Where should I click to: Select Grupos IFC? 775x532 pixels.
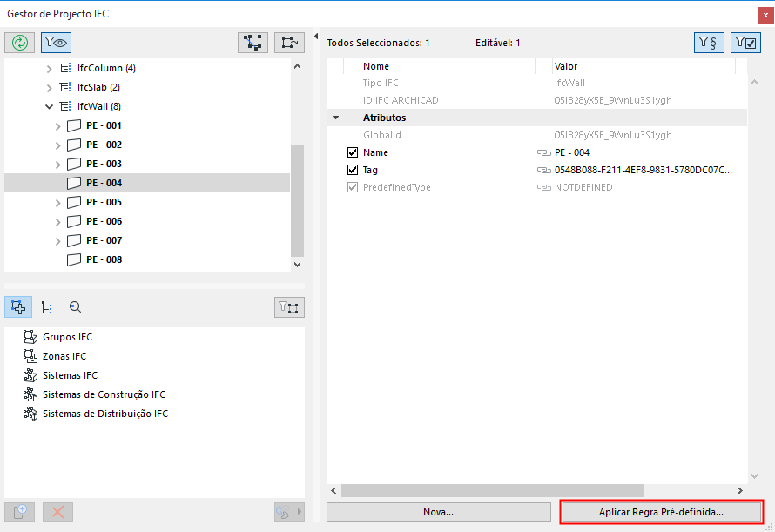[67, 337]
